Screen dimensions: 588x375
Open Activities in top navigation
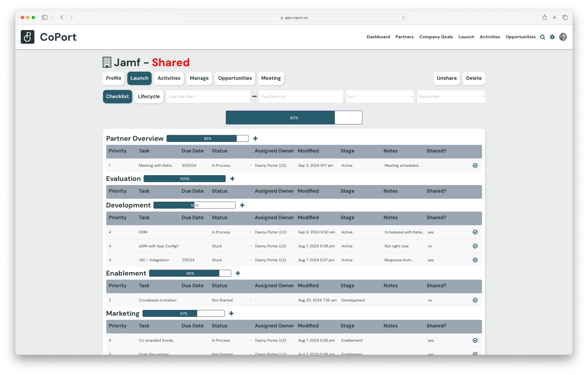[x=490, y=37]
